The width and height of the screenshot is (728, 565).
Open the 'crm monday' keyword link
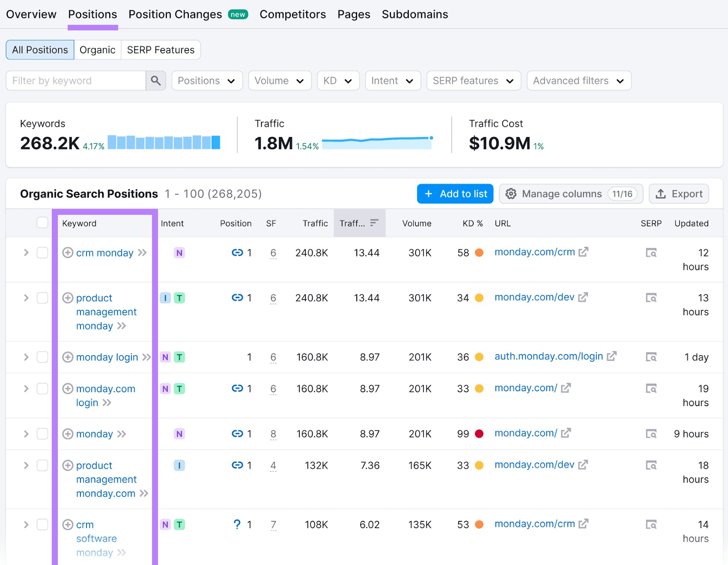[x=105, y=252]
